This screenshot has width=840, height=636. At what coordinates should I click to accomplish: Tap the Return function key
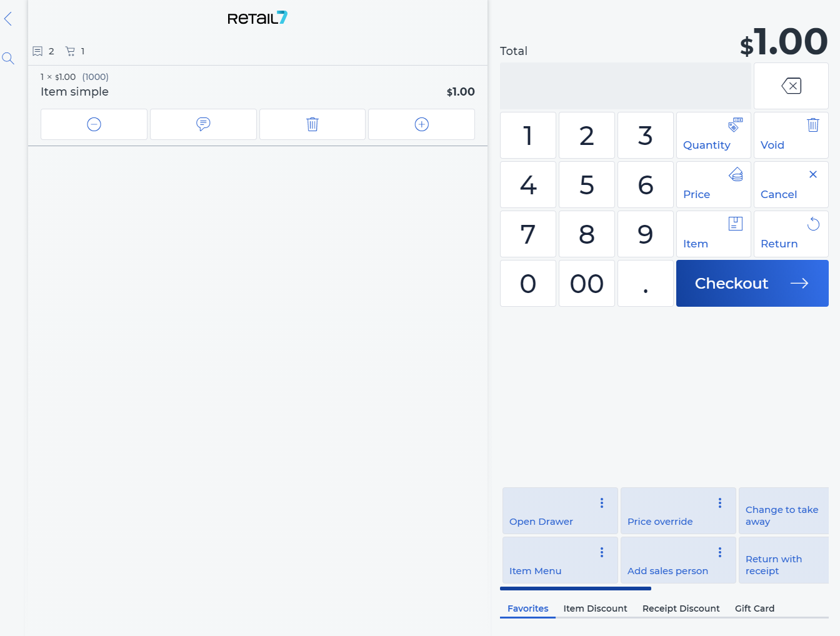[791, 234]
